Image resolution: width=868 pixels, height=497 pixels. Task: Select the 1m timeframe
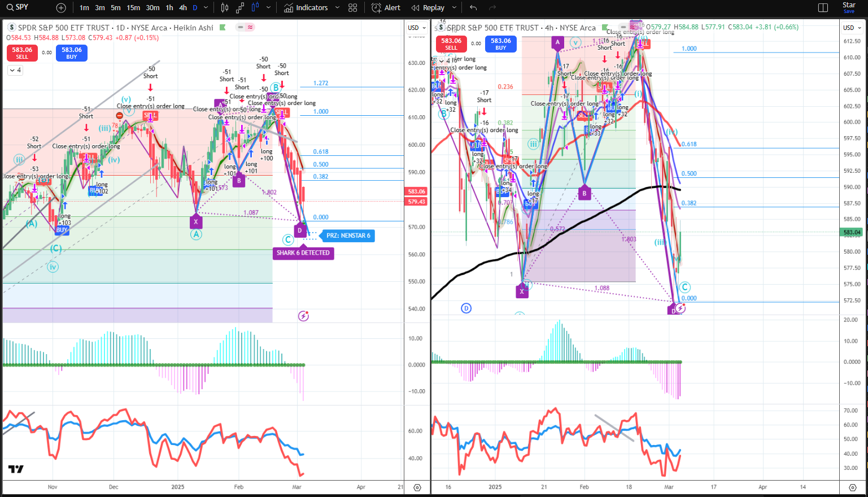pyautogui.click(x=84, y=8)
